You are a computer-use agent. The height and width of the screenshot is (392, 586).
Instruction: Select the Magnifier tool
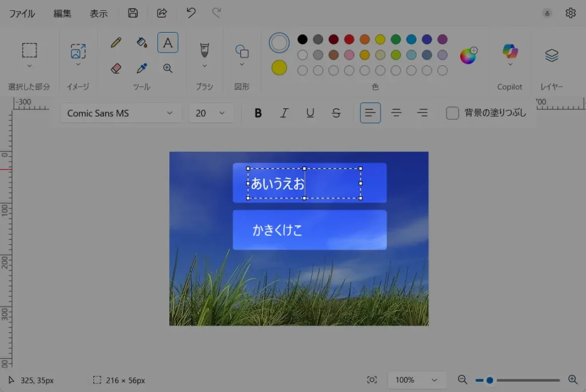(x=168, y=68)
